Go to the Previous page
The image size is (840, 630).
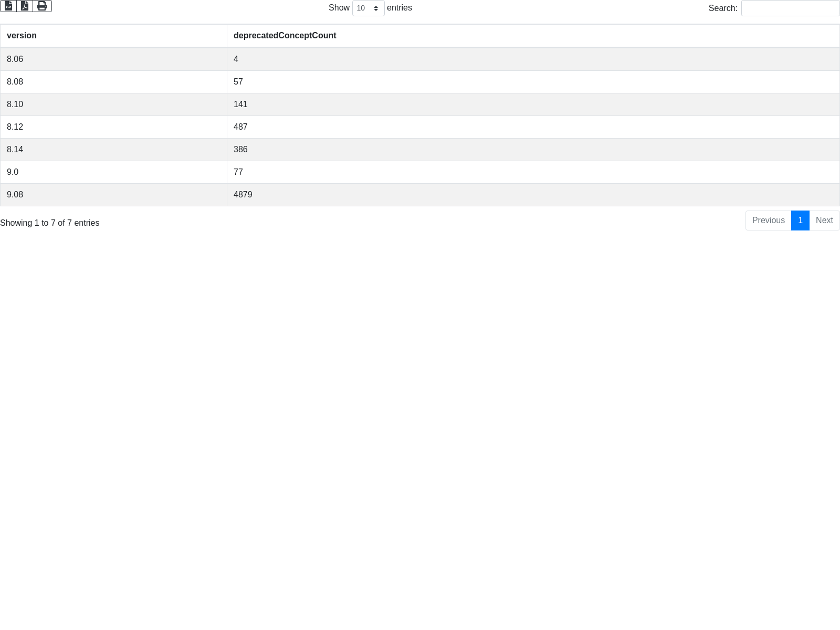click(x=768, y=220)
